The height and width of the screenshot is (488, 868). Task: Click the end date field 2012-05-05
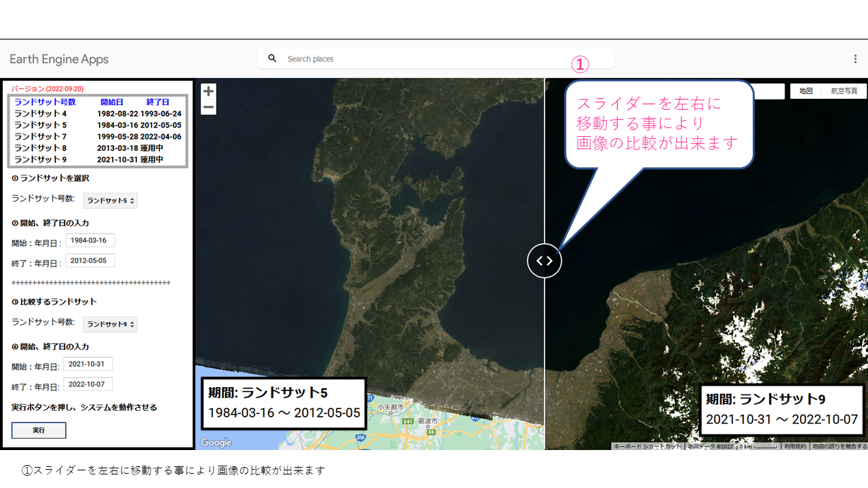click(90, 261)
